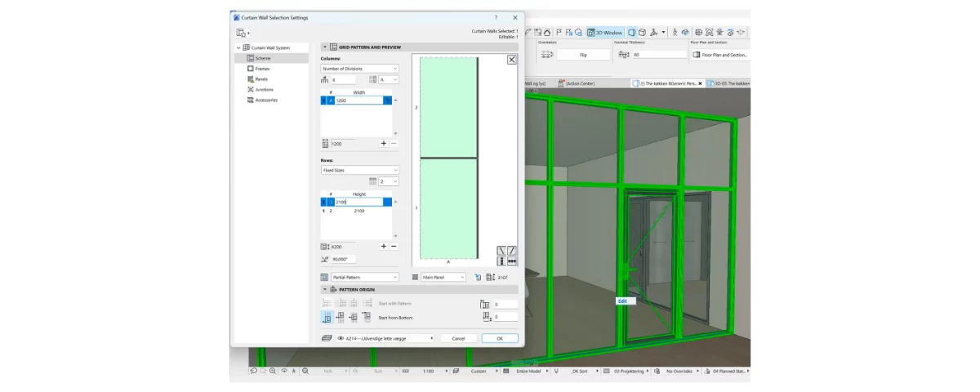Open the 'Entire Model' partial display option

pos(528,371)
